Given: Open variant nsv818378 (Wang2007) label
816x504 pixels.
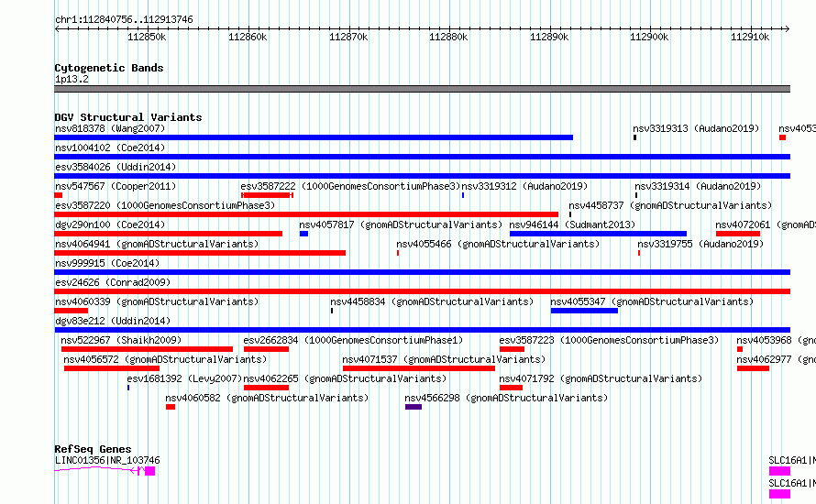Looking at the screenshot, I should point(110,128).
